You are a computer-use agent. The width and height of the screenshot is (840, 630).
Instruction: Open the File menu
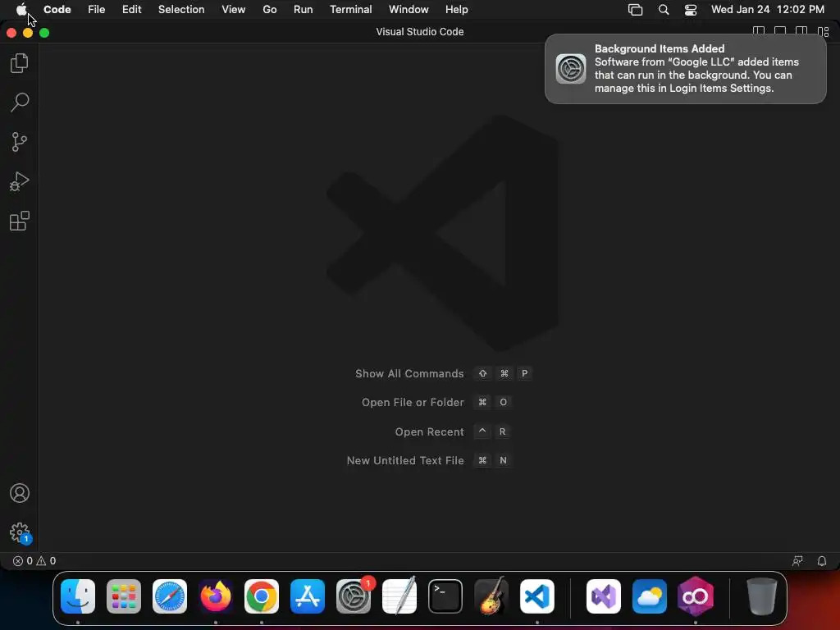pos(97,10)
